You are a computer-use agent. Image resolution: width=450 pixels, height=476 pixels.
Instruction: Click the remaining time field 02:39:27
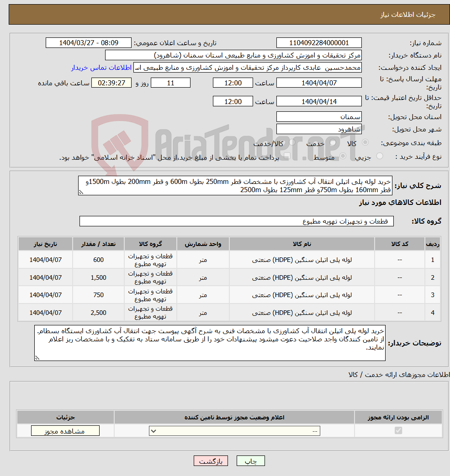[x=111, y=83]
